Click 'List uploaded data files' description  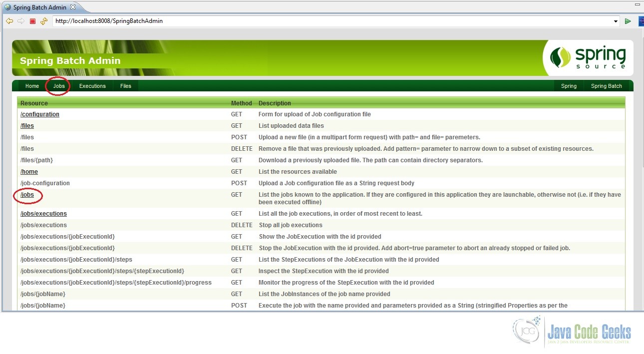(x=291, y=126)
